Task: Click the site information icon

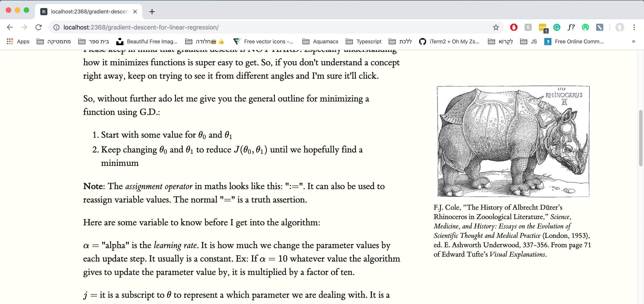Action: pos(57,27)
